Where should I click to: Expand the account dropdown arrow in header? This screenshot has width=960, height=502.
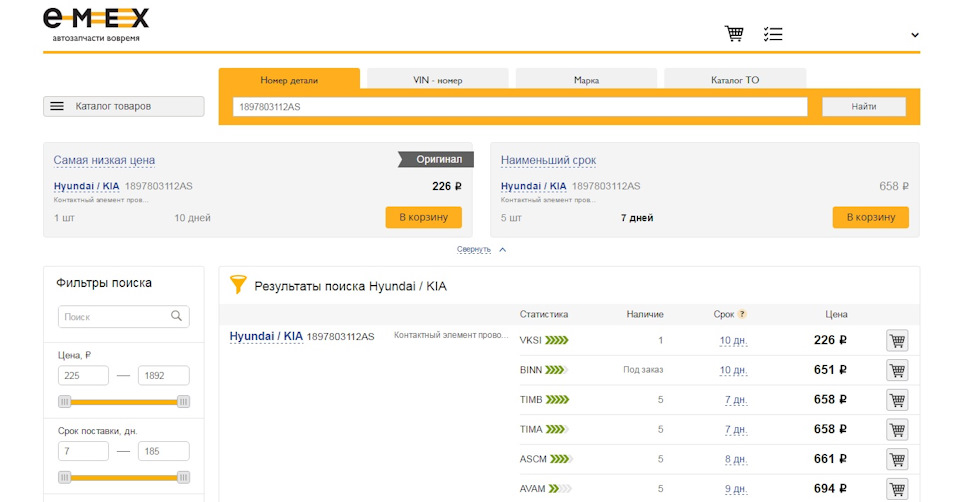tap(915, 36)
